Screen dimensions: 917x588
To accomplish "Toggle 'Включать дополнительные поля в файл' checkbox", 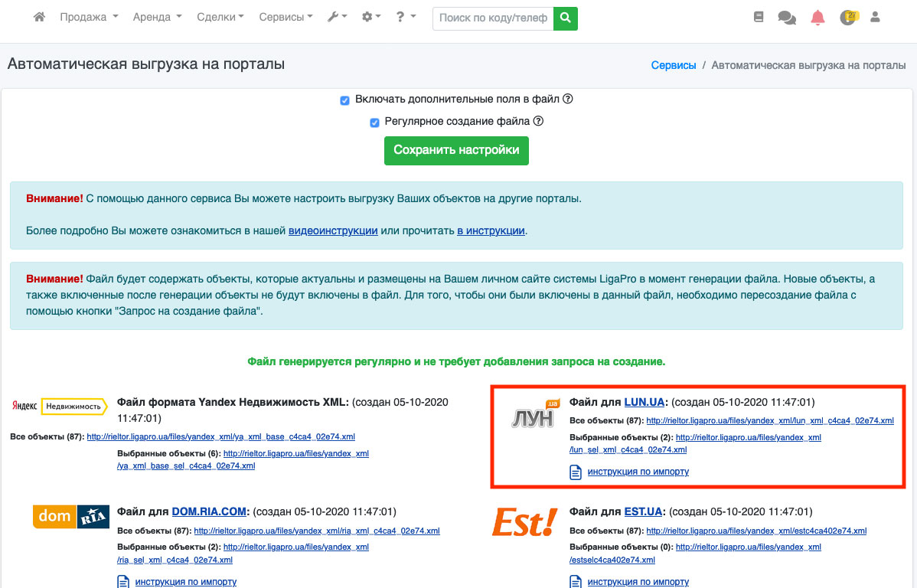I will click(345, 100).
